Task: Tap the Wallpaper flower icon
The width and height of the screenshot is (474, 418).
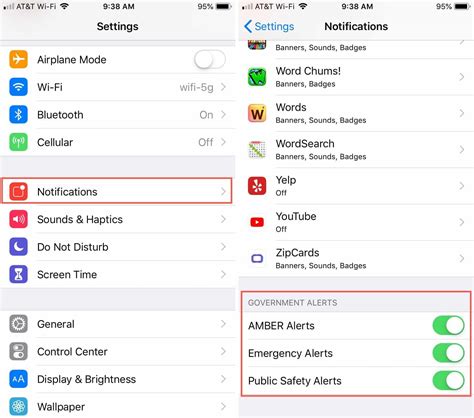Action: coord(18,407)
